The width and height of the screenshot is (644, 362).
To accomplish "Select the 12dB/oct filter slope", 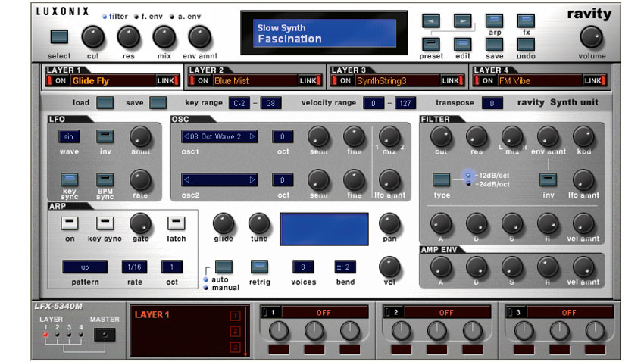I will (x=468, y=175).
